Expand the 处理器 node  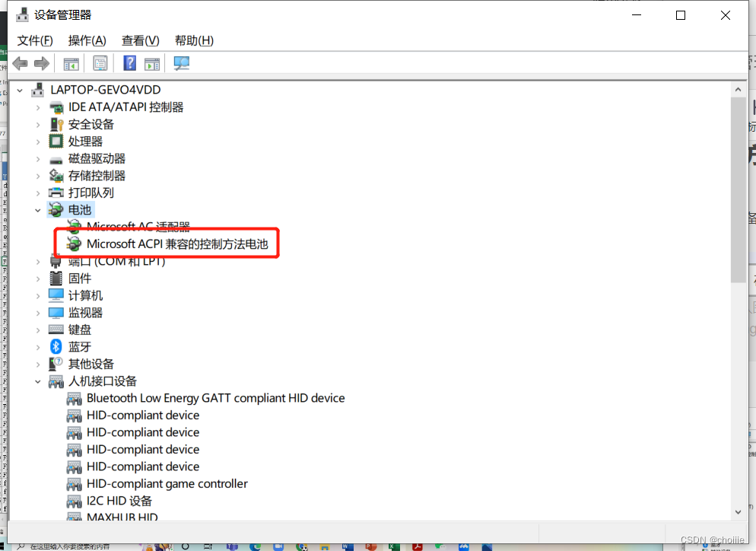(x=38, y=142)
